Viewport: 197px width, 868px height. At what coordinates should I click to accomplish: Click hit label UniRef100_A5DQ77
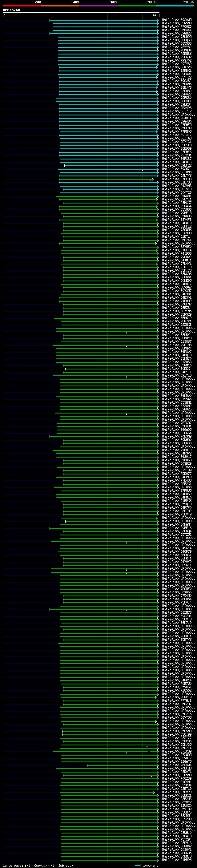click(176, 474)
